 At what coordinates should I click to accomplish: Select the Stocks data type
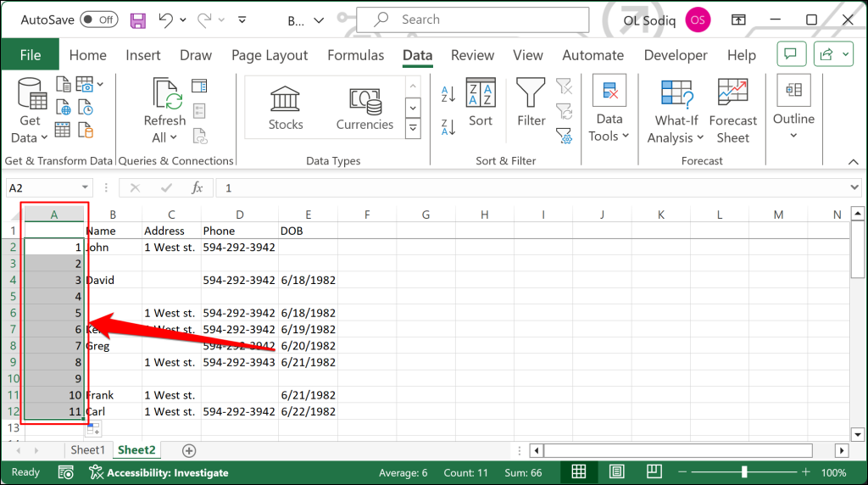[286, 108]
